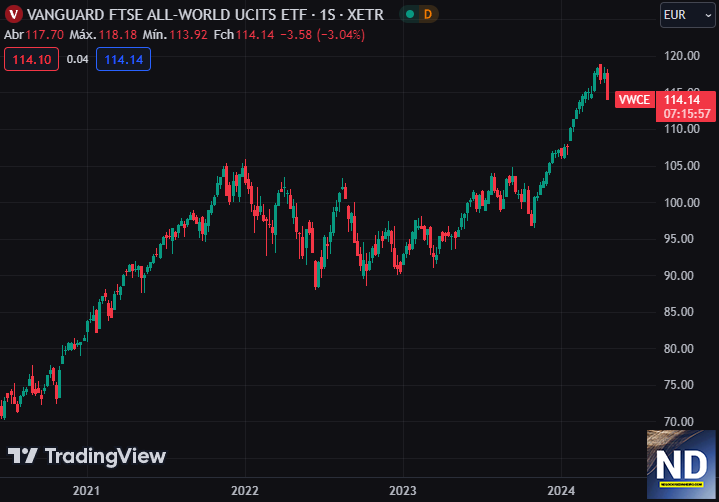
Task: Click the 105.00 price axis label
Action: tap(682, 165)
